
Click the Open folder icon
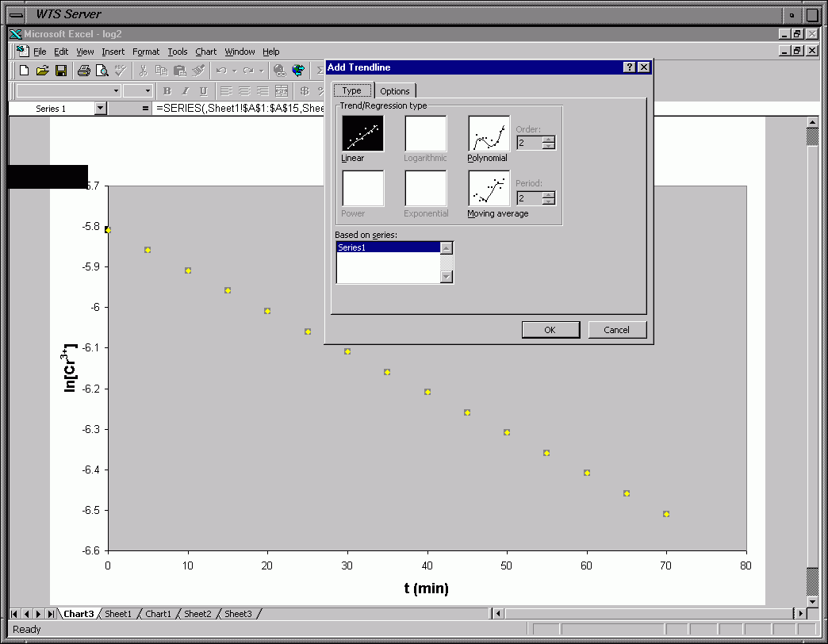(x=42, y=71)
